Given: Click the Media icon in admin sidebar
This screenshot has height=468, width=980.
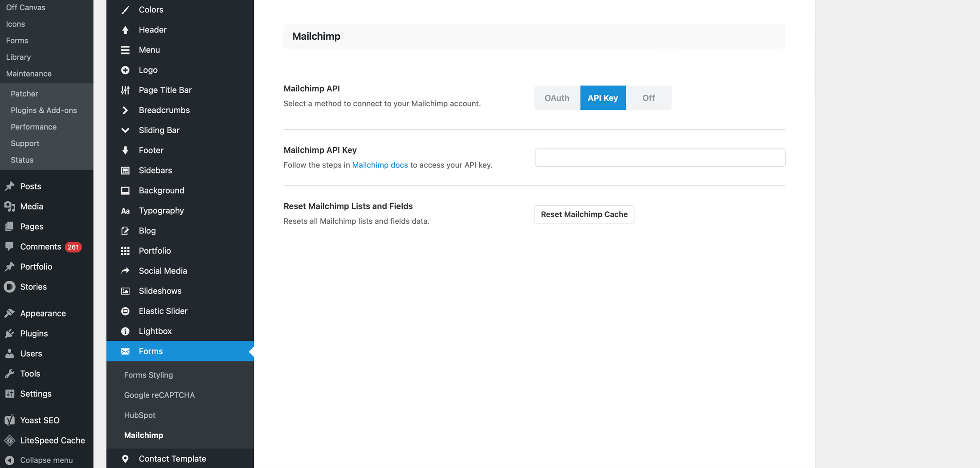Looking at the screenshot, I should [10, 206].
